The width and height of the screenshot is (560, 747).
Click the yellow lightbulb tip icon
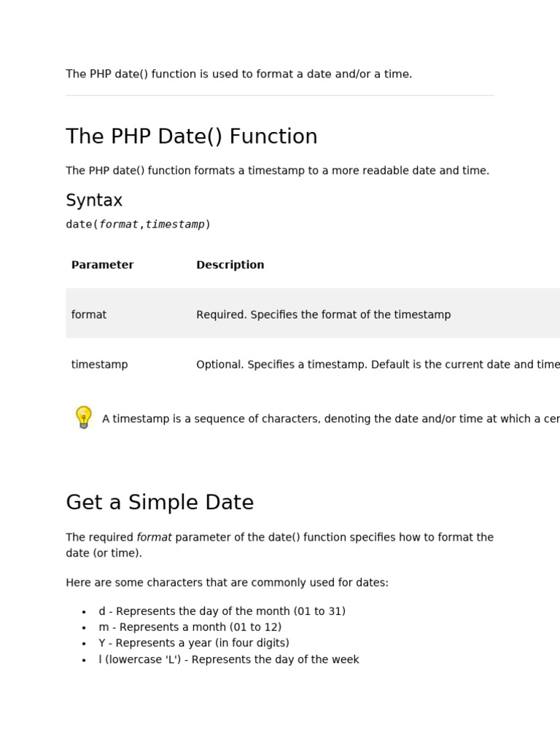coord(84,417)
